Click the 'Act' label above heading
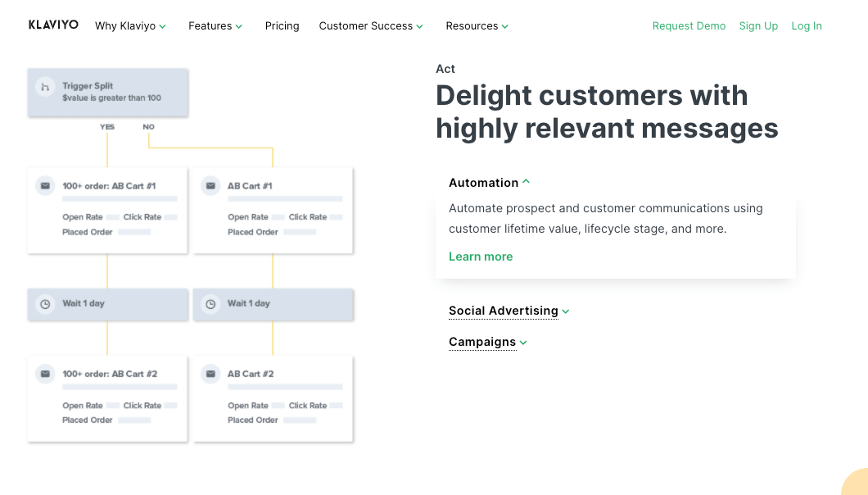Image resolution: width=868 pixels, height=495 pixels. pyautogui.click(x=445, y=69)
